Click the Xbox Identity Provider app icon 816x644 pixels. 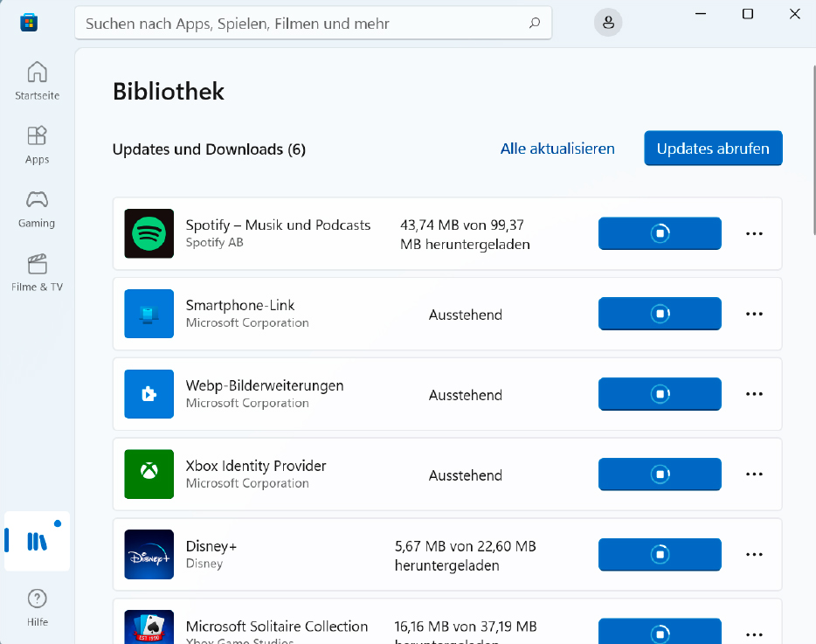(149, 474)
